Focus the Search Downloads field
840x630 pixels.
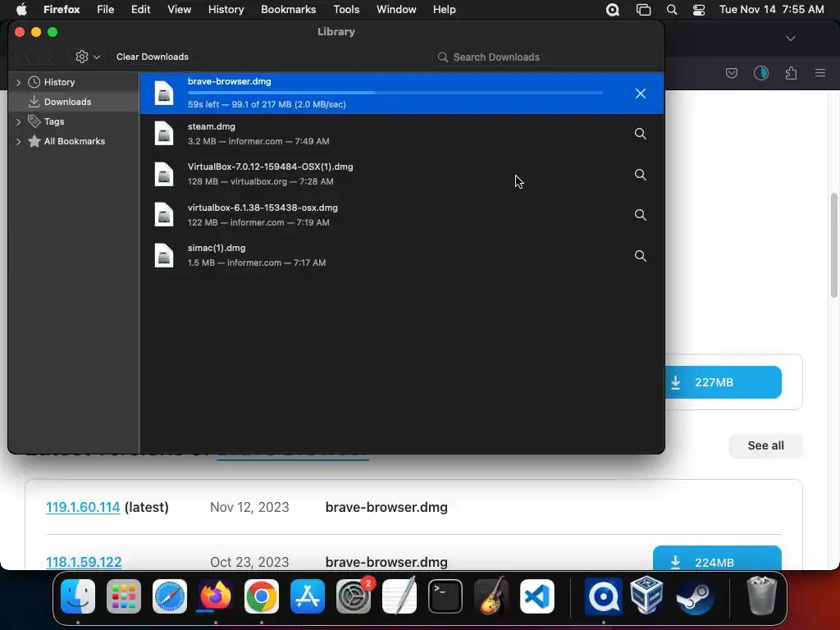click(545, 57)
